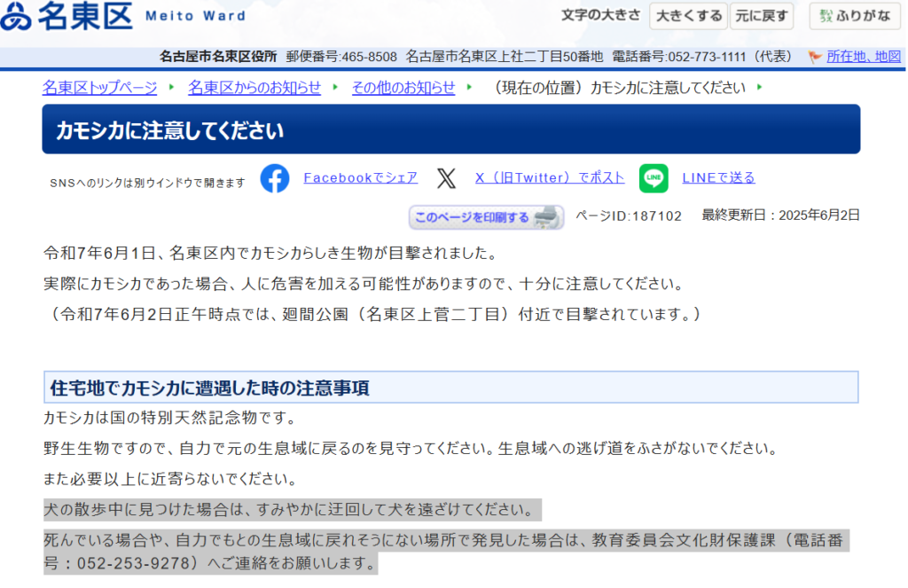Viewport: 908px width, 588px height.
Task: Click SNSへのリンクは別ウインドウで開きます note
Action: coord(148,183)
